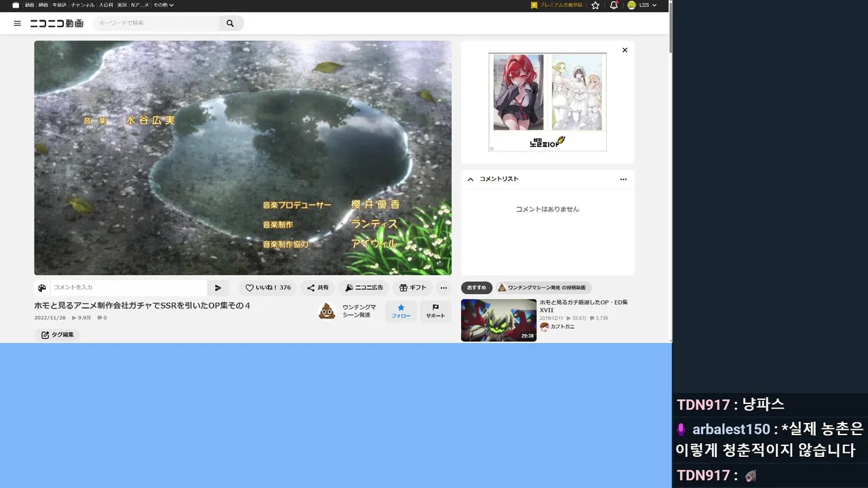Click the LIIS user avatar
The height and width of the screenshot is (488, 868).
[632, 5]
